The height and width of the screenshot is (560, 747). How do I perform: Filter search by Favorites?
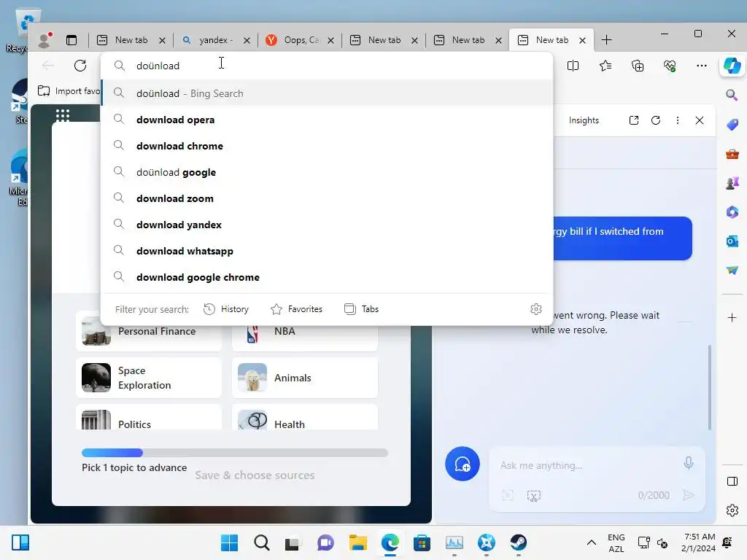[296, 309]
